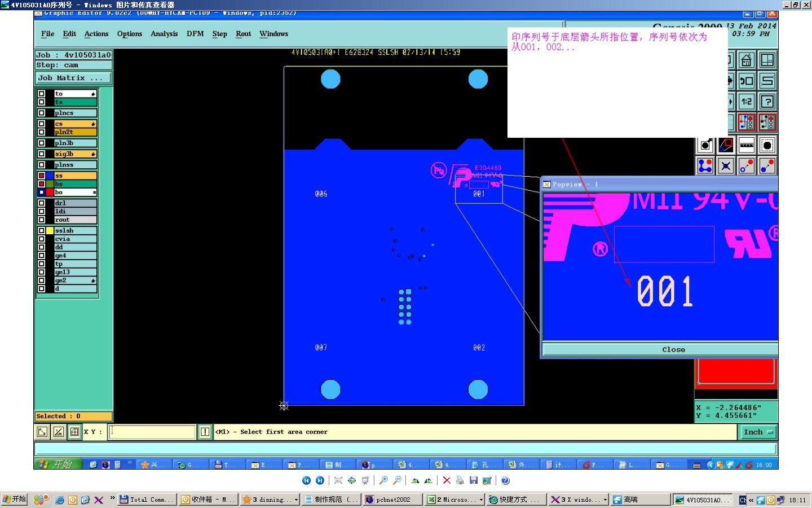
Task: Zoom out with the magnifier minus icon
Action: [397, 480]
